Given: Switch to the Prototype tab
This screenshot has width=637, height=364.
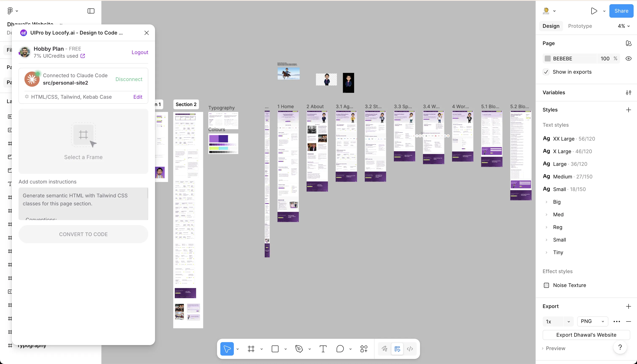Looking at the screenshot, I should pos(580,26).
